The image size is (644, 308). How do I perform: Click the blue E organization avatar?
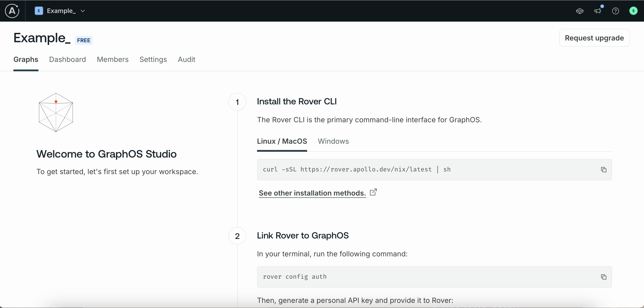pos(39,11)
